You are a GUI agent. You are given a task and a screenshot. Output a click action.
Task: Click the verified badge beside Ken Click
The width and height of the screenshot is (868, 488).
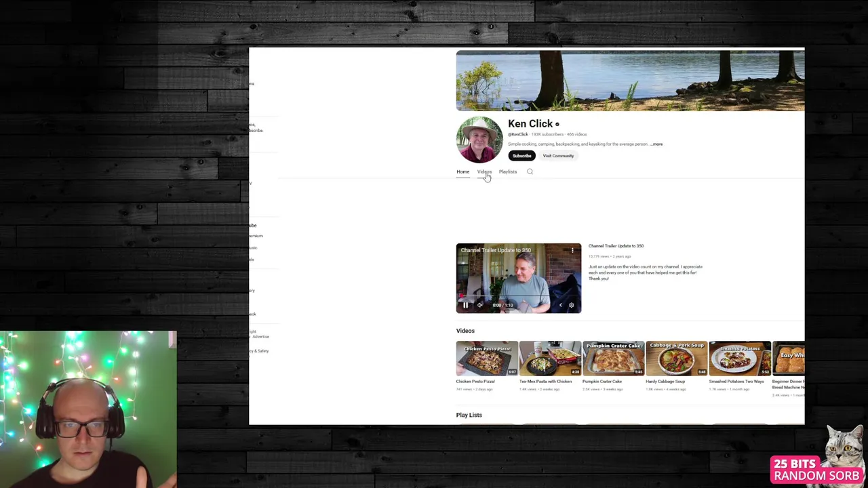pos(557,124)
